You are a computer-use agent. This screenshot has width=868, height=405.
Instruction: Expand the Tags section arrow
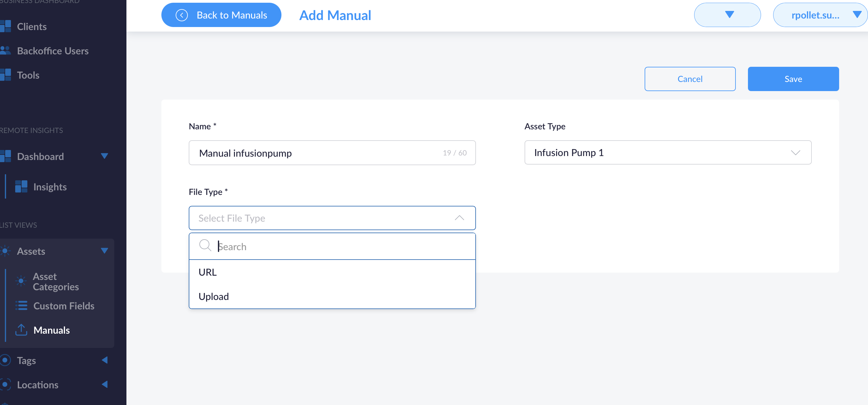tap(105, 360)
